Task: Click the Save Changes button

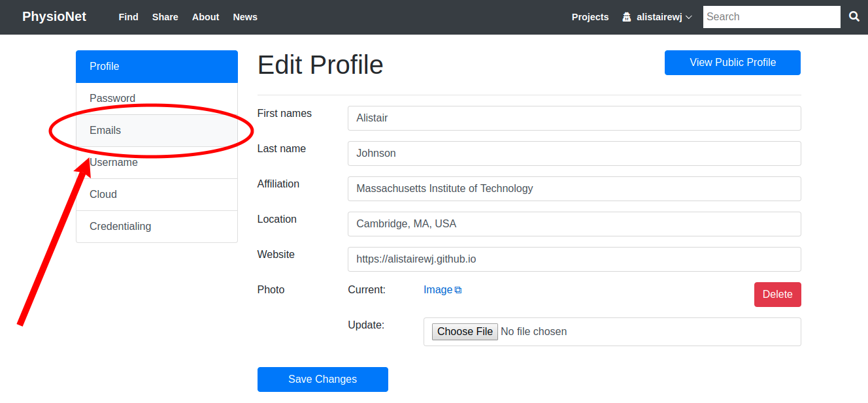Action: coord(323,379)
